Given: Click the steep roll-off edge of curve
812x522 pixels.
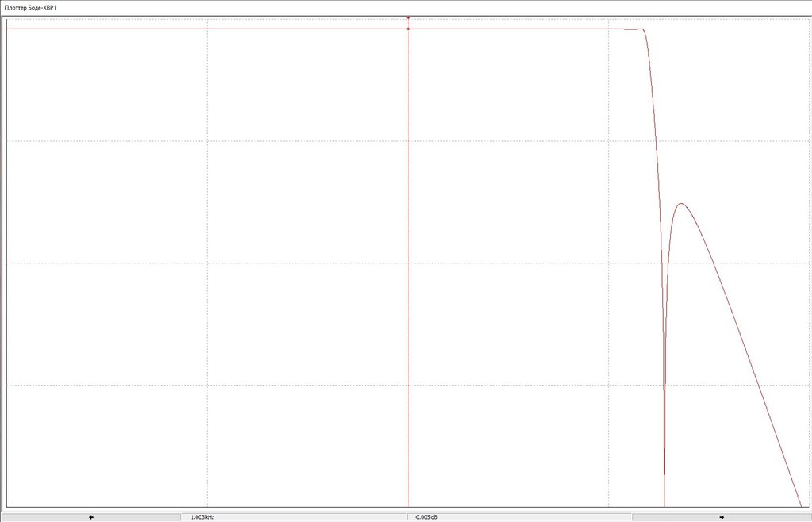Looking at the screenshot, I should [x=655, y=129].
